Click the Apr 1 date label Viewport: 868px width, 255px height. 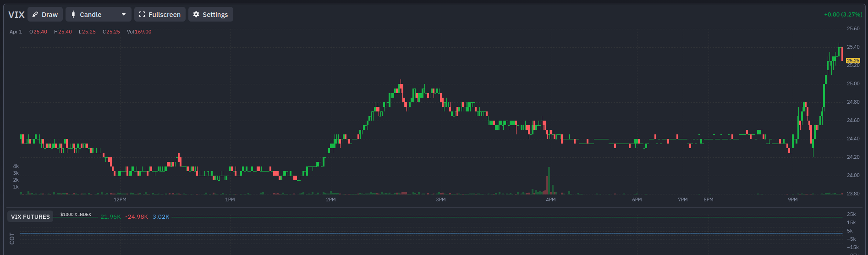click(16, 32)
